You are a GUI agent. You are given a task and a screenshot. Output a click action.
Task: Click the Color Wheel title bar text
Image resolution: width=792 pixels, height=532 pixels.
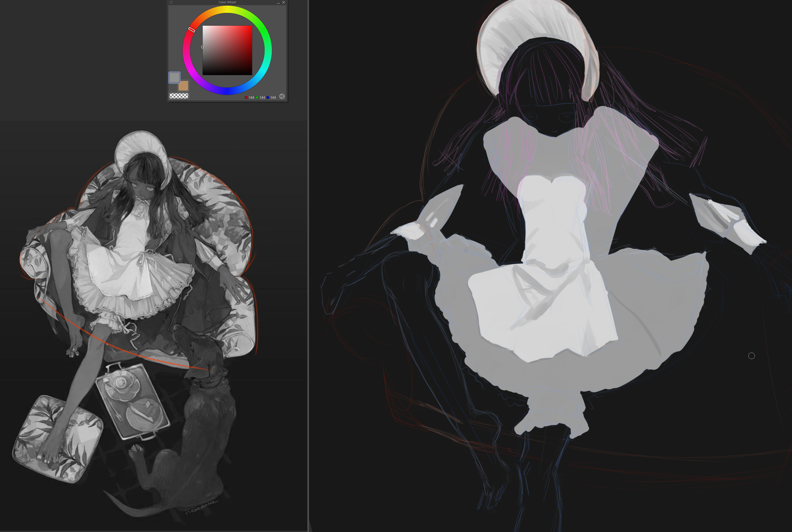227,2
